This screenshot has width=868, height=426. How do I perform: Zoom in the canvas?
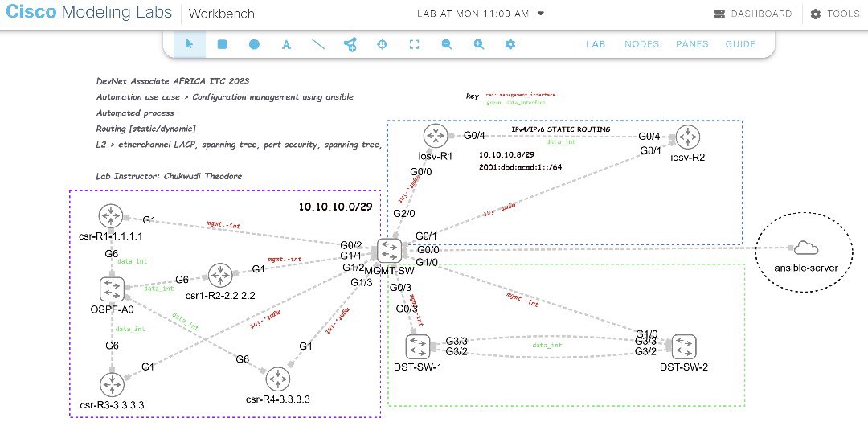coord(479,44)
